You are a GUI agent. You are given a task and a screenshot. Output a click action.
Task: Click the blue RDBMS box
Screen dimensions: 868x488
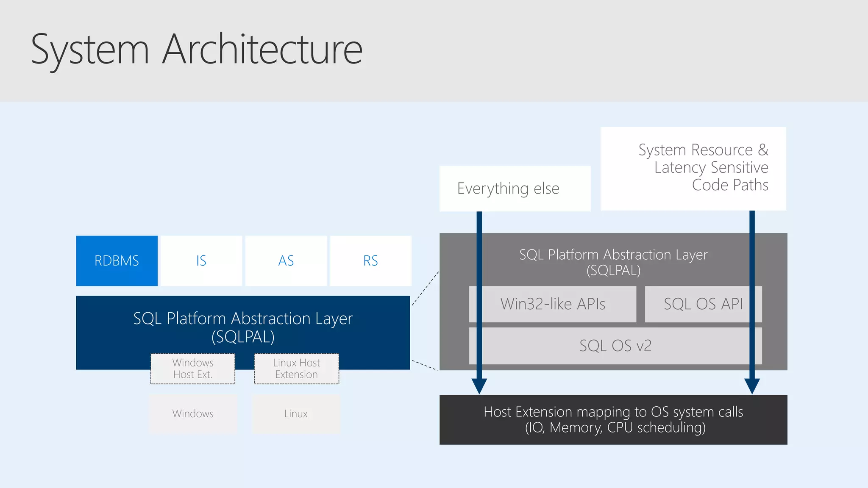(x=117, y=261)
